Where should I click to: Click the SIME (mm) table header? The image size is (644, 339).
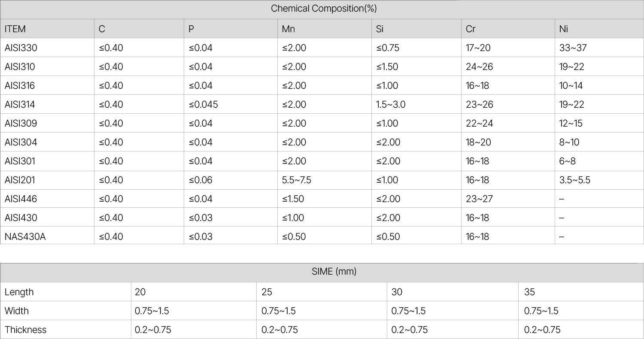(x=334, y=272)
